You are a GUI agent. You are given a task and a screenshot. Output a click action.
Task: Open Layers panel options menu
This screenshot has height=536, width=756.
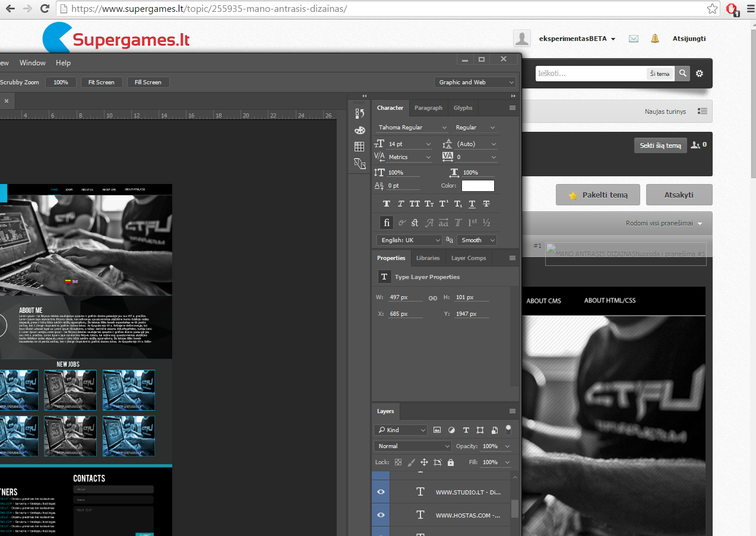513,411
